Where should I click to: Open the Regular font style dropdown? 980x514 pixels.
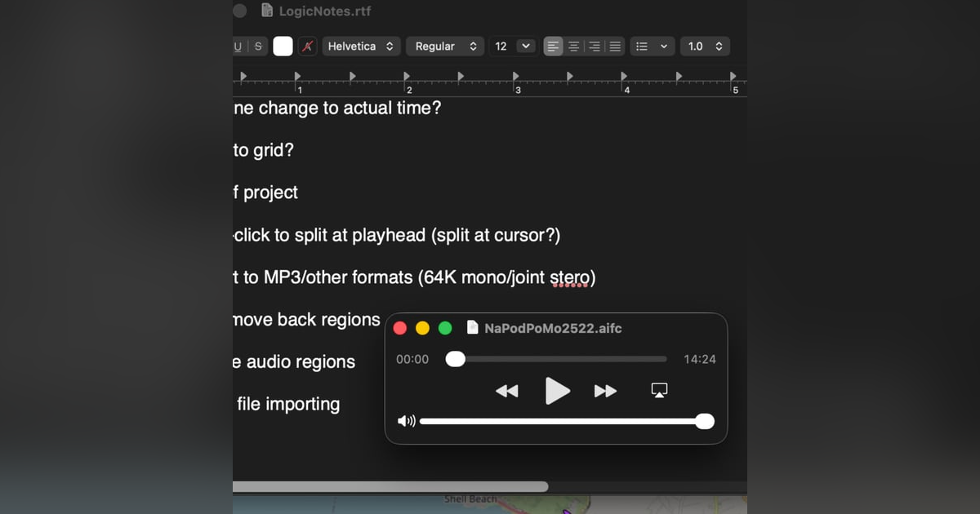coord(444,46)
